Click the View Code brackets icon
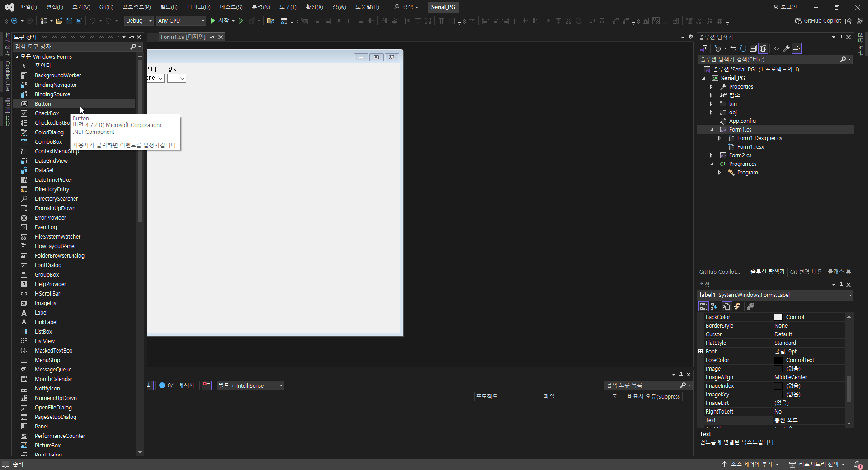 pyautogui.click(x=777, y=48)
